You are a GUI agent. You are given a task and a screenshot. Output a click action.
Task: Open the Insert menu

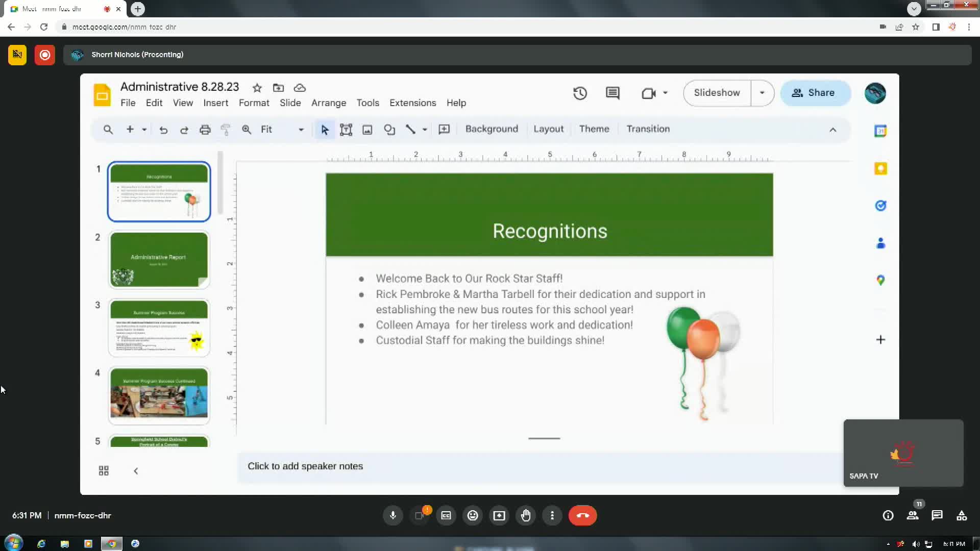pos(216,103)
